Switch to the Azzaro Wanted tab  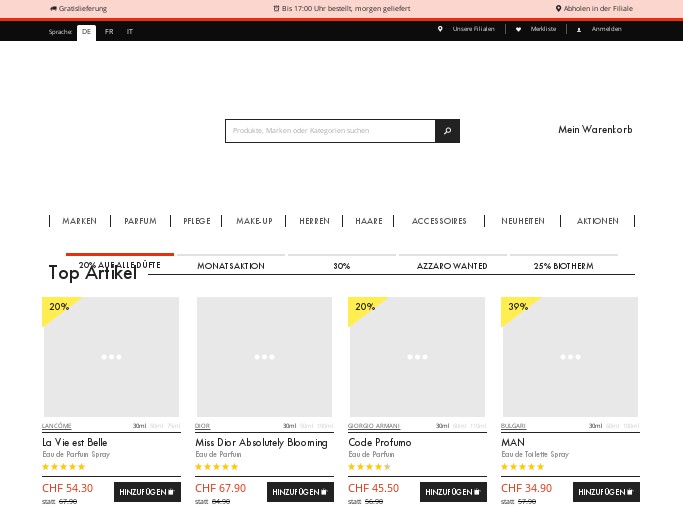click(452, 266)
